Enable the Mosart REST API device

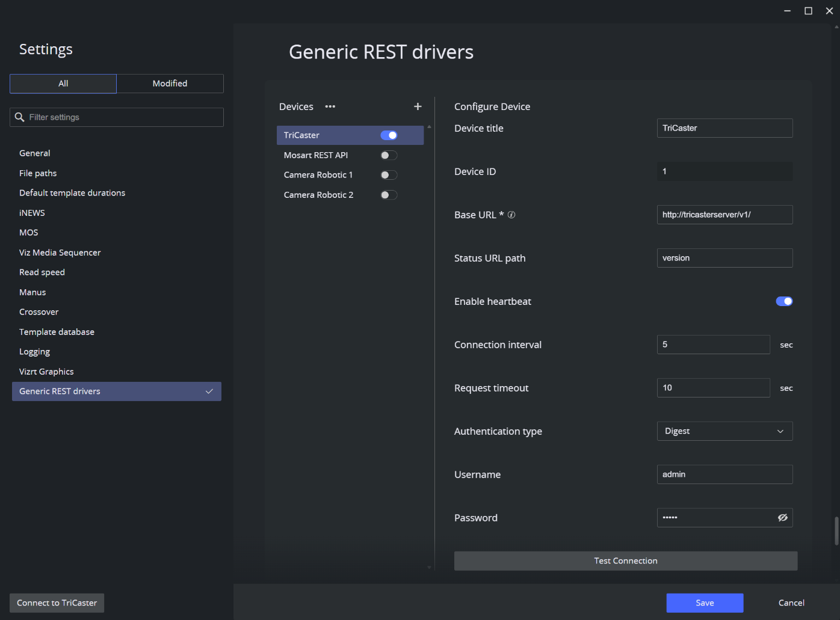(389, 155)
